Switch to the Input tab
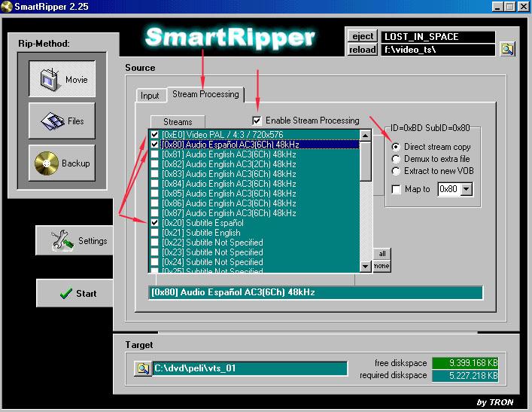This screenshot has width=532, height=412. [150, 96]
